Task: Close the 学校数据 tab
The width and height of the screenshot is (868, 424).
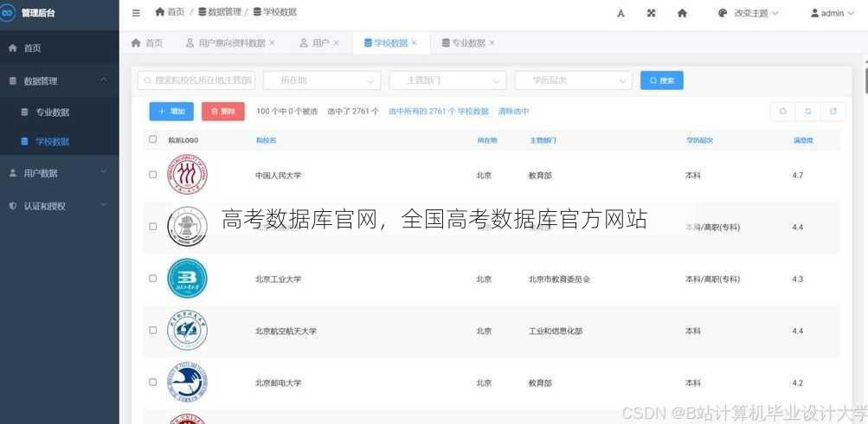Action: tap(414, 42)
